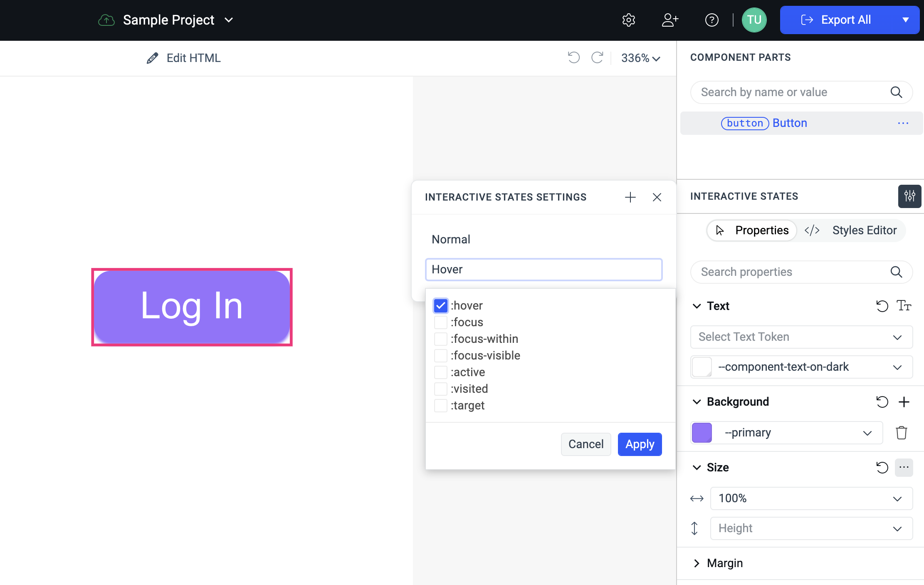The height and width of the screenshot is (585, 924).
Task: Open the Select Text Token dropdown
Action: tap(801, 337)
